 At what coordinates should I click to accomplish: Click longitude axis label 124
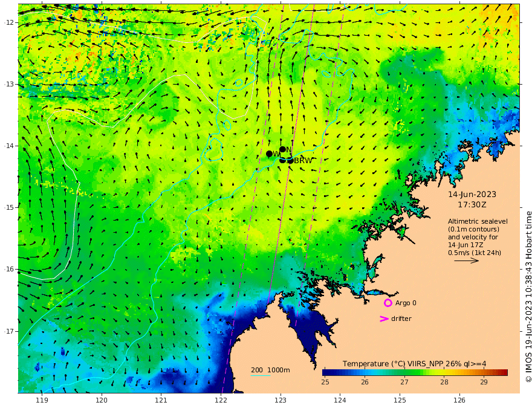(340, 400)
